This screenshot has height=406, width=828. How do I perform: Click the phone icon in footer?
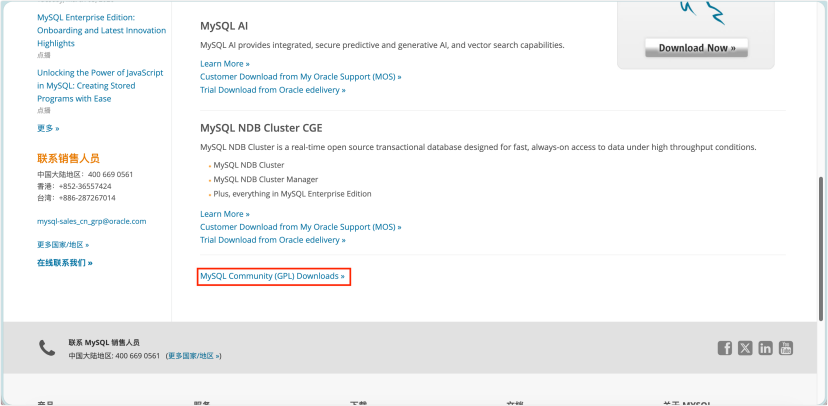(47, 348)
